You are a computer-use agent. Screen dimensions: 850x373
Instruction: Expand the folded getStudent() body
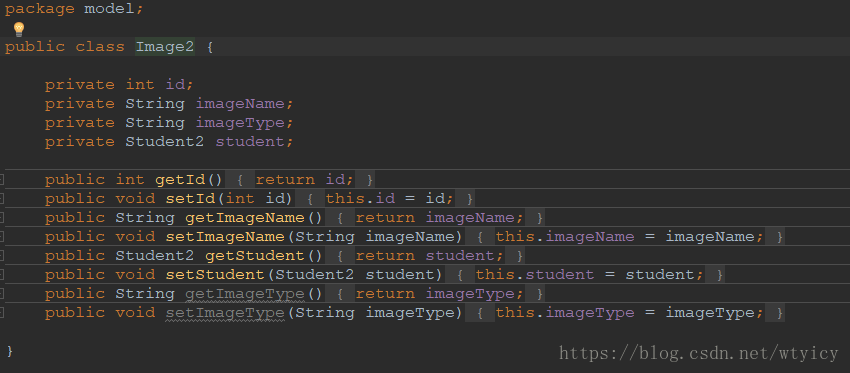pos(2,255)
